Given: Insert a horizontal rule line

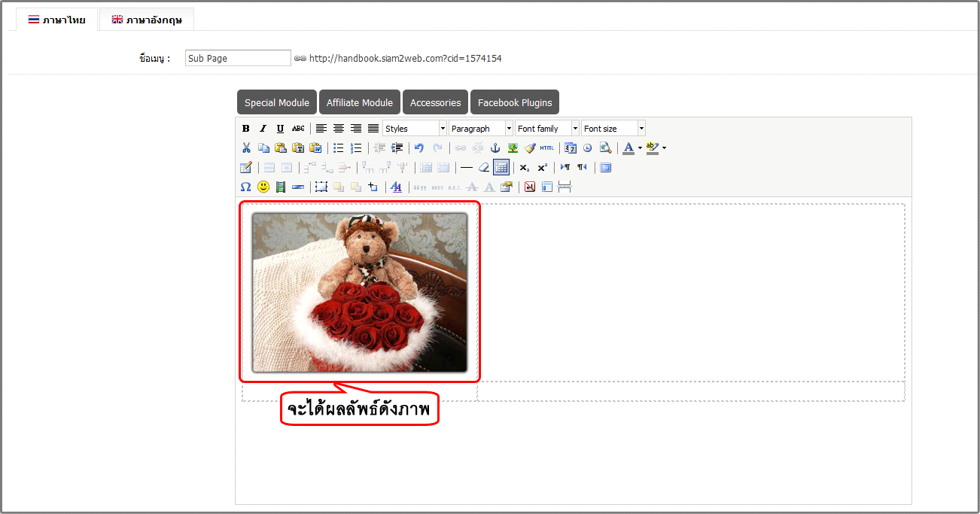Looking at the screenshot, I should pyautogui.click(x=467, y=167).
